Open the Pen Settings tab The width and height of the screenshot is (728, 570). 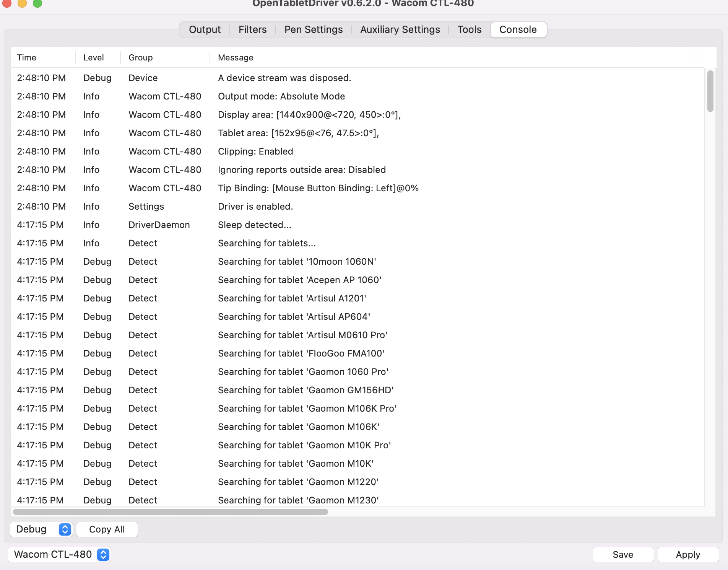(x=313, y=29)
